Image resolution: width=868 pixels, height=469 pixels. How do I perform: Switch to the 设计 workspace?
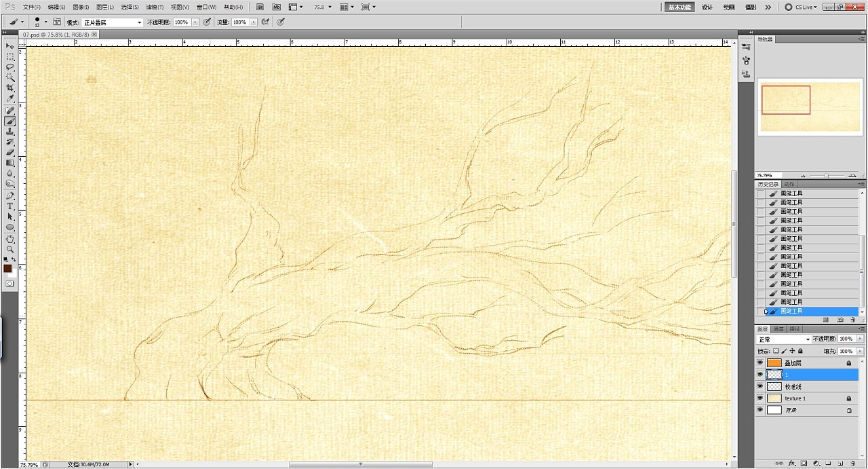tap(707, 7)
